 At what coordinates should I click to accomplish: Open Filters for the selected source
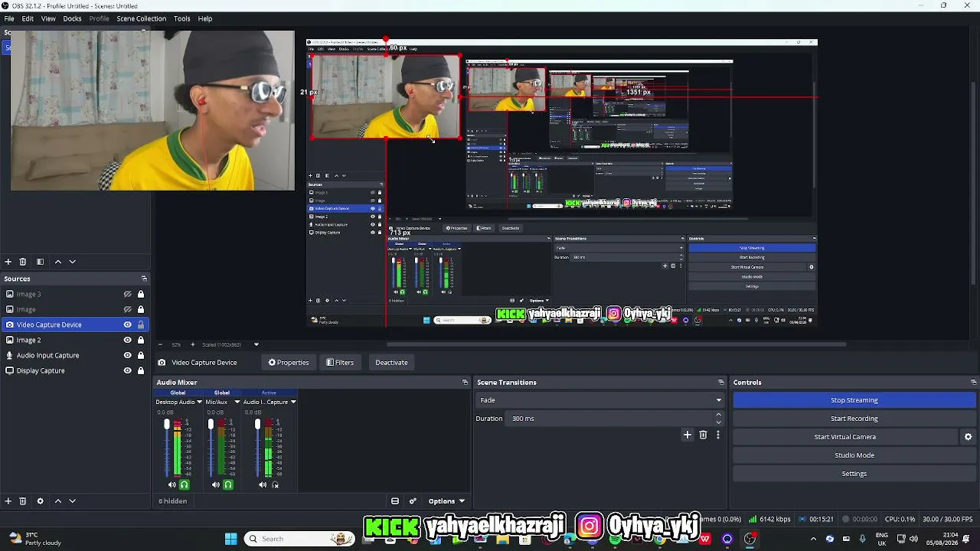tap(340, 363)
